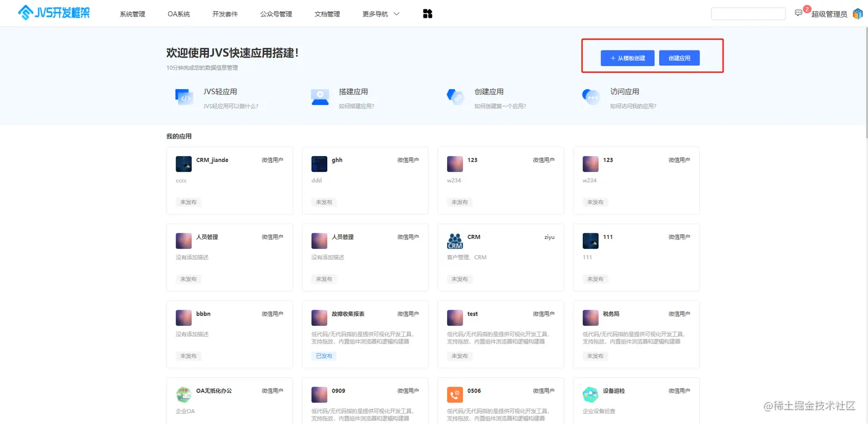Click the ghh app thumbnail icon
This screenshot has width=868, height=424.
click(x=319, y=164)
